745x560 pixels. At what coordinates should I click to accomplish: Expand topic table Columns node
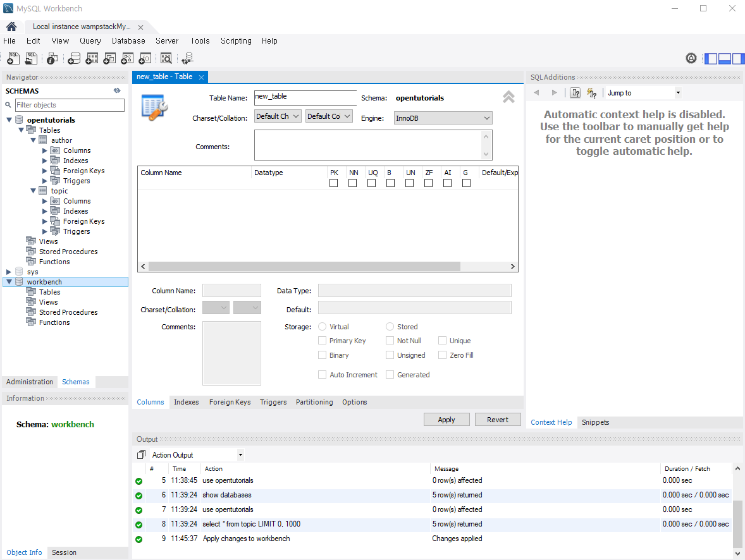point(45,202)
